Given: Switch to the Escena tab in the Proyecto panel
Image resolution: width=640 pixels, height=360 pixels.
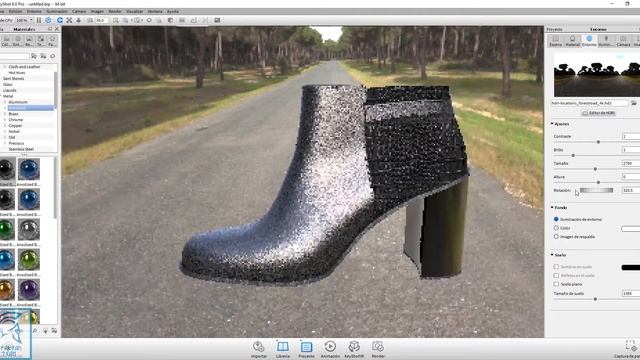Looking at the screenshot, I should coord(556,41).
